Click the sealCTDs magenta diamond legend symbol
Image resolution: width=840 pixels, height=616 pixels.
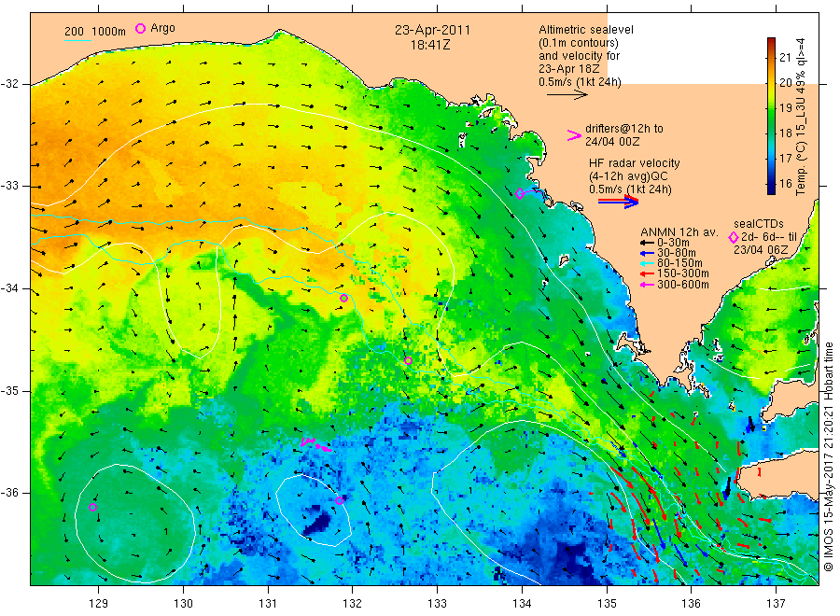coord(734,237)
